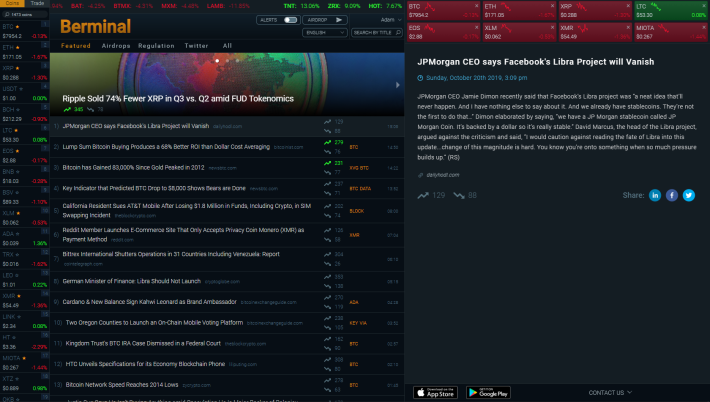Open the dailyhodl.com source link in article
710x402 pixels.
pos(442,175)
